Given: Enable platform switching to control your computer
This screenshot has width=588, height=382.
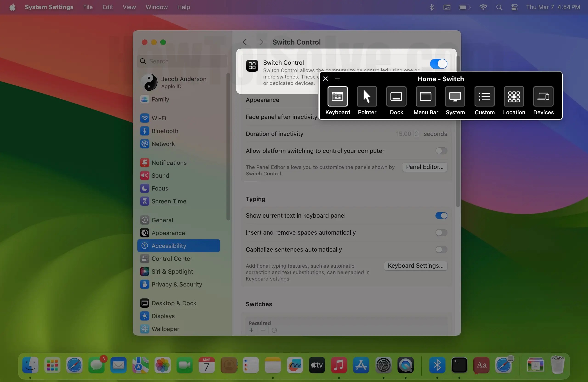Looking at the screenshot, I should [441, 151].
